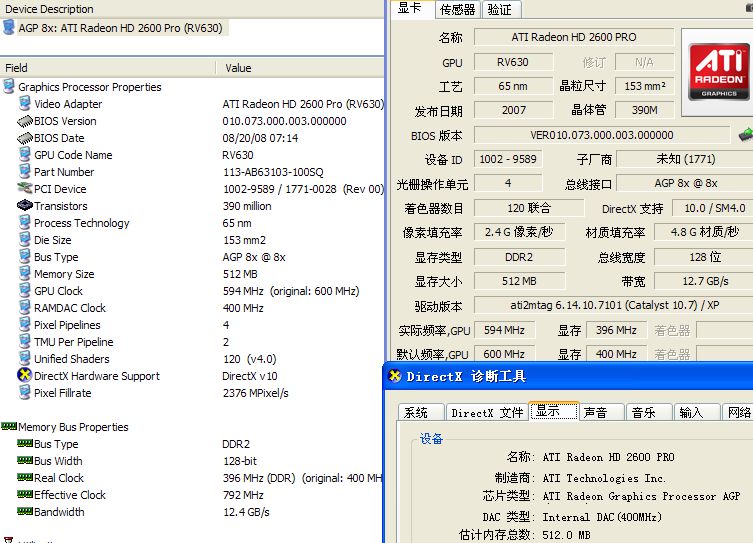Select the value 2376 MPixel/s
This screenshot has height=543, width=753.
point(255,393)
